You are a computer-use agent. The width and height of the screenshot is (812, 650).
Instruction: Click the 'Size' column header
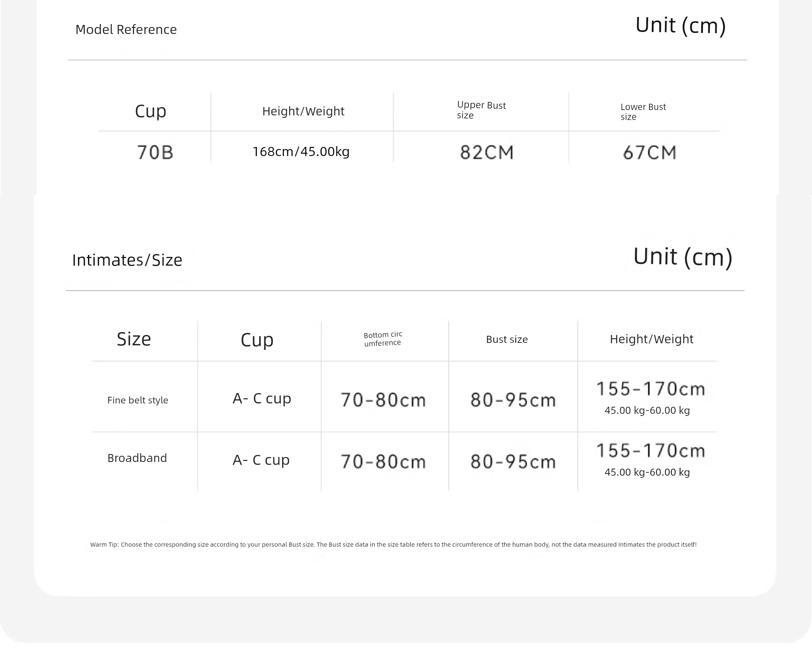pyautogui.click(x=134, y=339)
